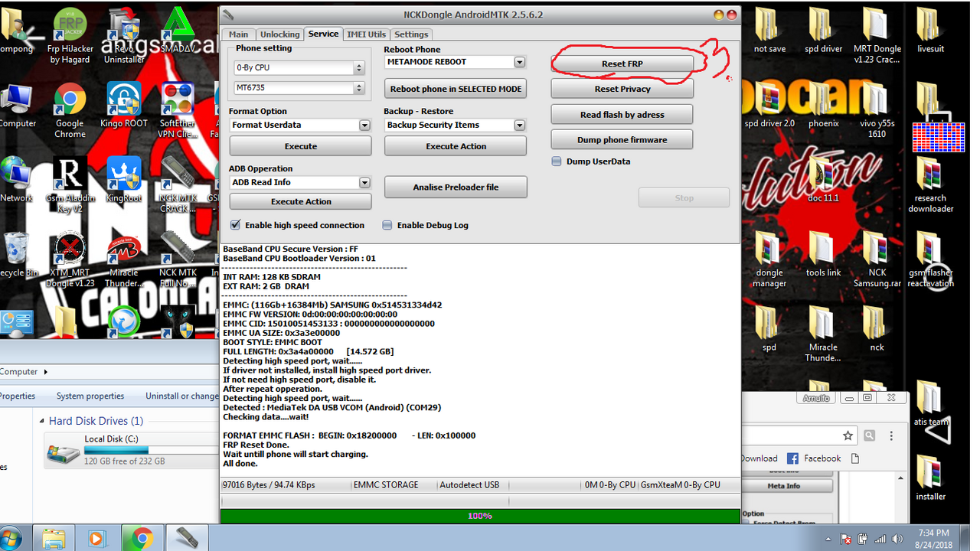This screenshot has height=551, width=980.
Task: Toggle Dump UserData checkbox
Action: [557, 161]
